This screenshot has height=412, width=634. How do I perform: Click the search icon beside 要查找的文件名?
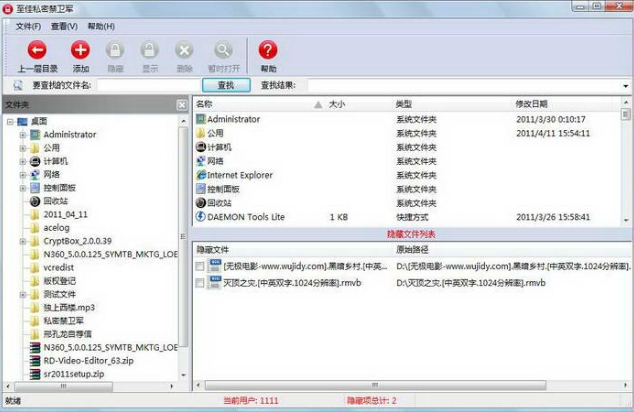point(18,85)
